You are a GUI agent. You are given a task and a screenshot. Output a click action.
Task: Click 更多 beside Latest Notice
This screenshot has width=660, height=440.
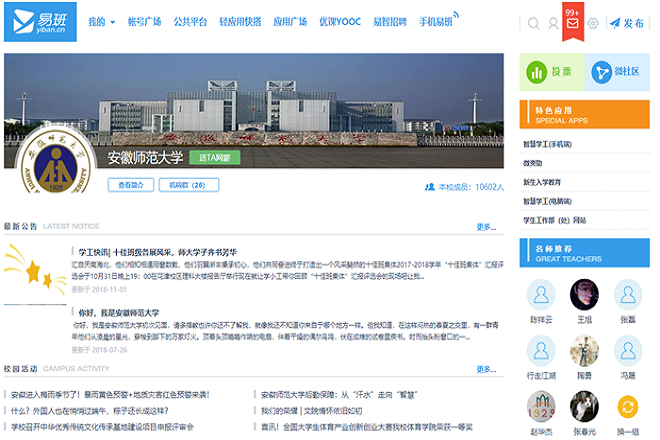coord(486,227)
